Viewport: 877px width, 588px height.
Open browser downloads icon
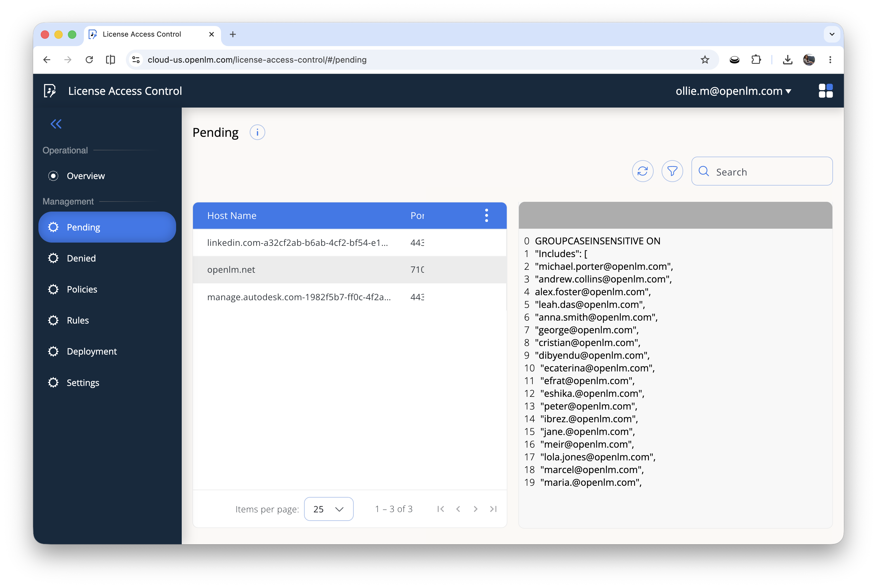pyautogui.click(x=787, y=60)
